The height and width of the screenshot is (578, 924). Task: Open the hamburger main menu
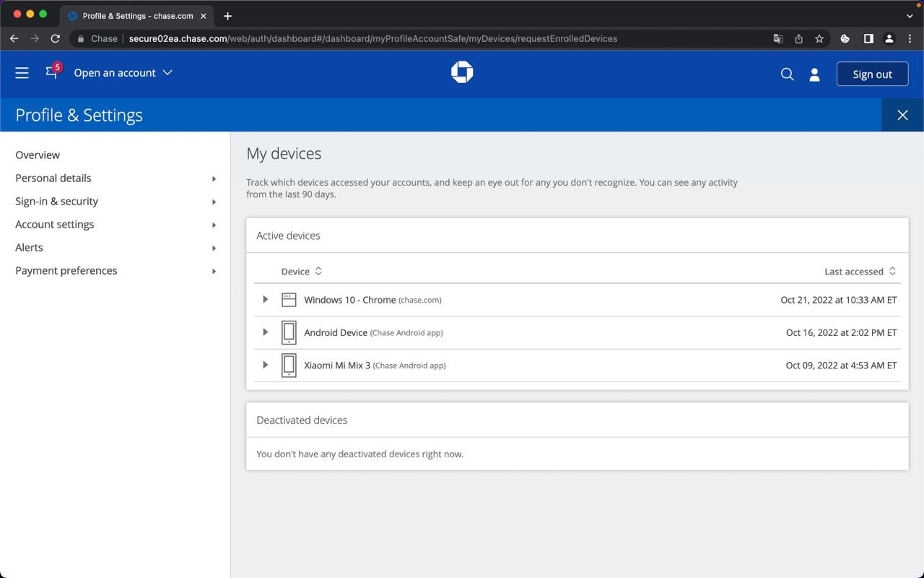pos(22,73)
